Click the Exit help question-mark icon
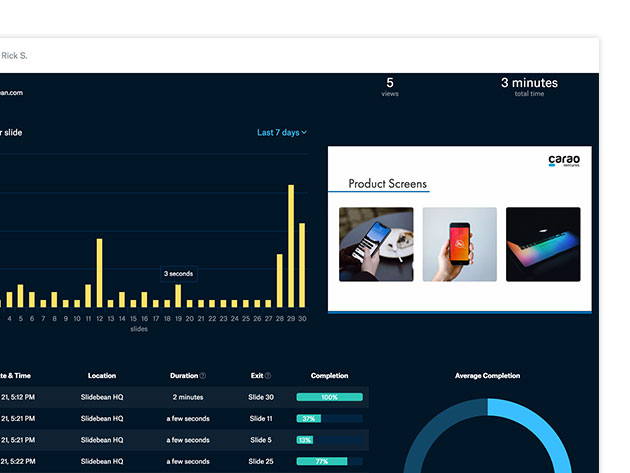630x473 pixels. (268, 375)
